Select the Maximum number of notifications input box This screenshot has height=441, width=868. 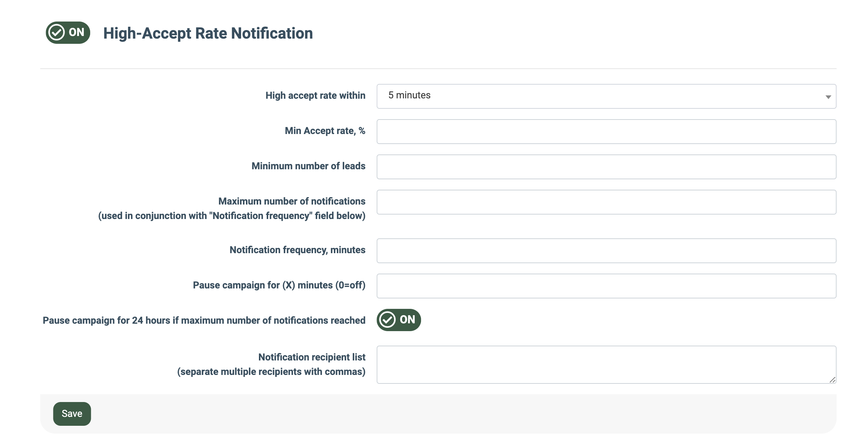606,202
